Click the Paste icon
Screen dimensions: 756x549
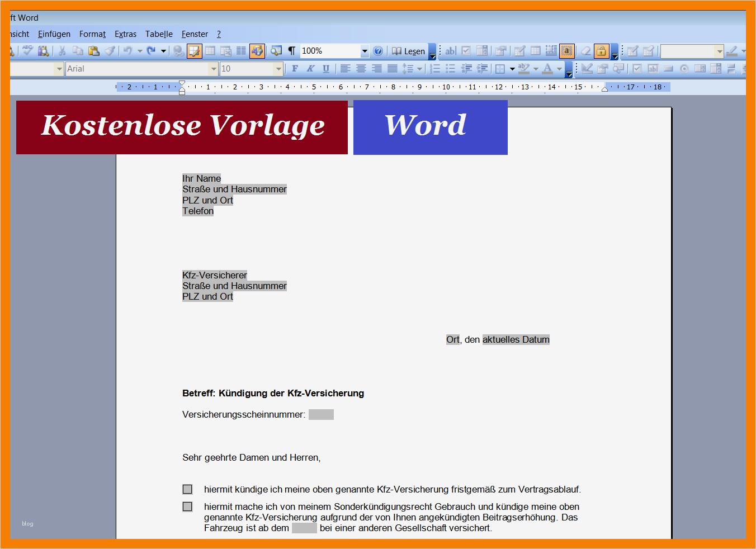[94, 51]
